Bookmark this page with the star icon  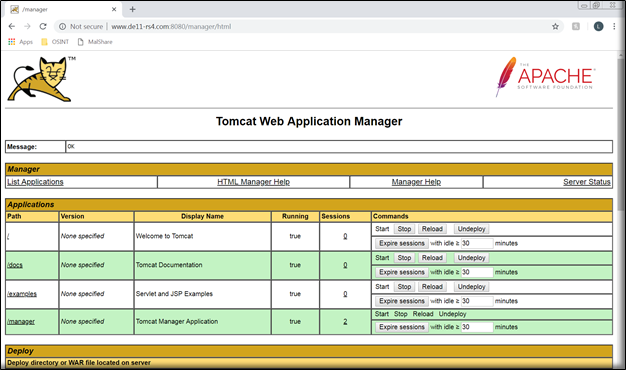pyautogui.click(x=555, y=26)
